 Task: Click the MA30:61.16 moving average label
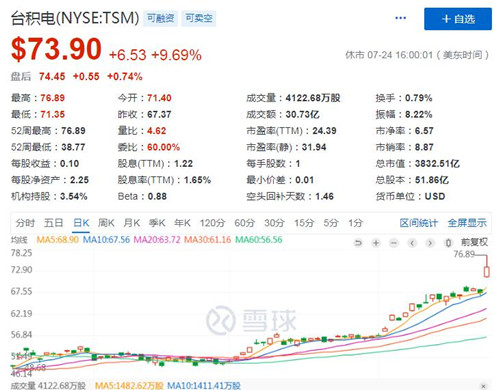pyautogui.click(x=208, y=240)
